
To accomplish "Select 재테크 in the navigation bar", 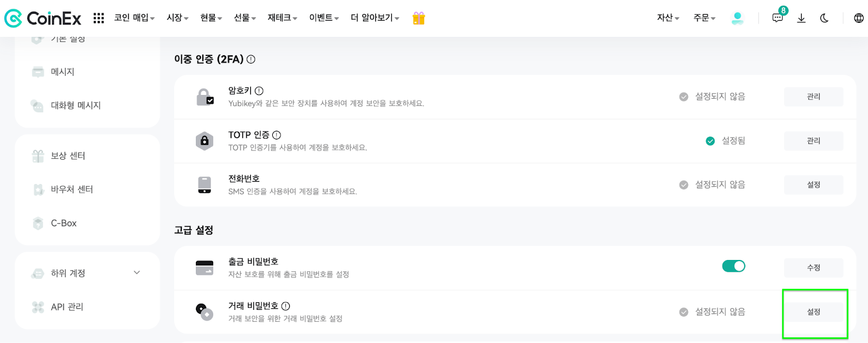I will [279, 17].
